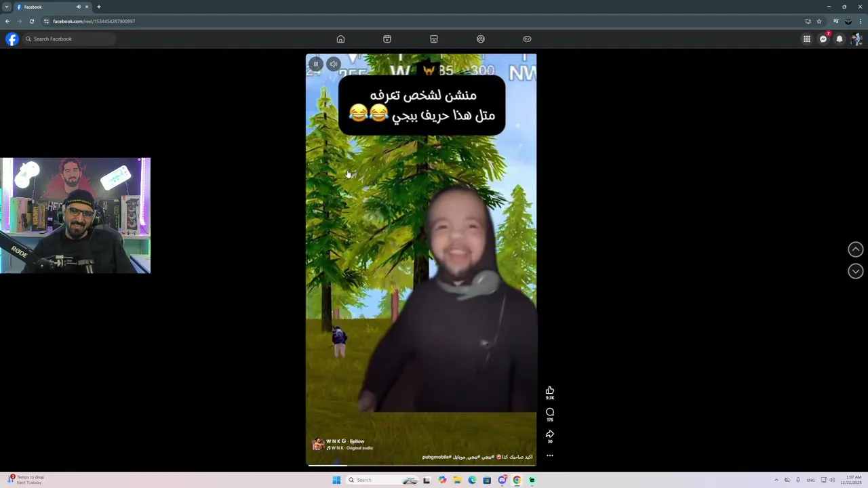This screenshot has height=488, width=868.
Task: Click the webcam overlay
Action: [75, 216]
